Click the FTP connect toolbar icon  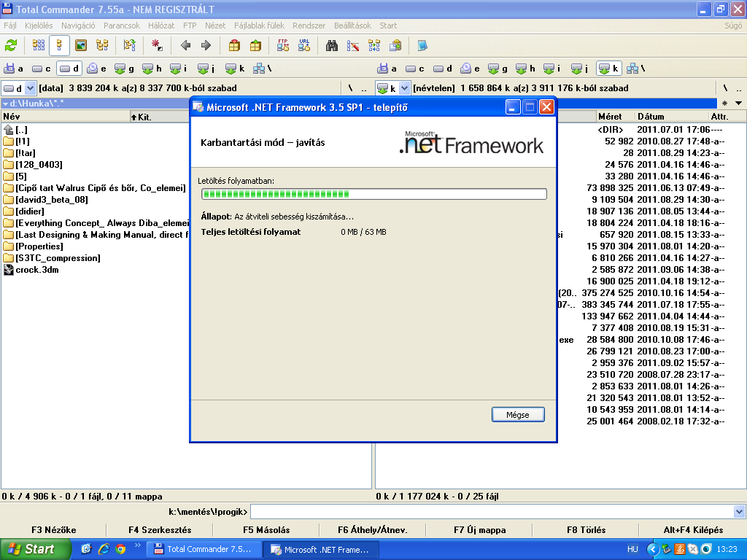(x=283, y=45)
